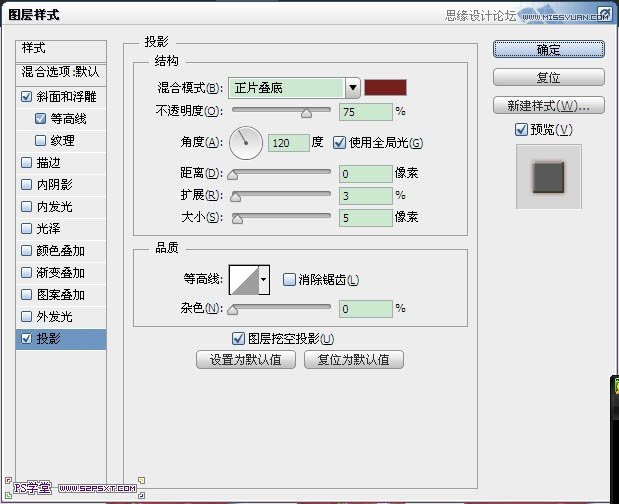Open the dark red shadow color swatch

(385, 88)
